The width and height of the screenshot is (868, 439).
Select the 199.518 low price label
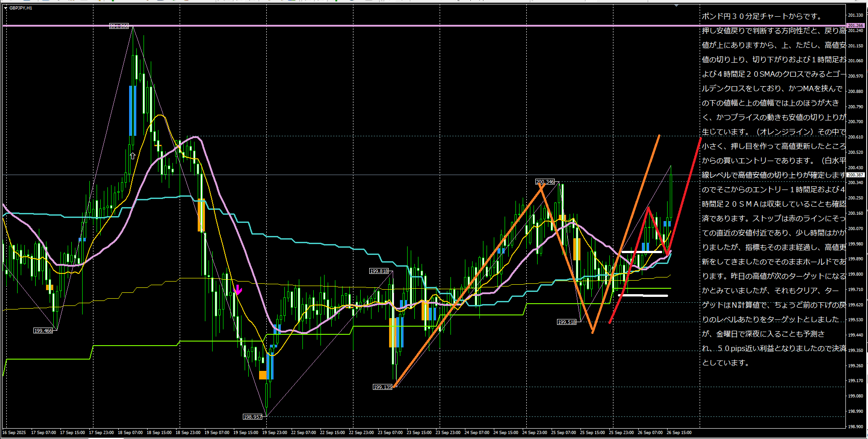click(566, 322)
